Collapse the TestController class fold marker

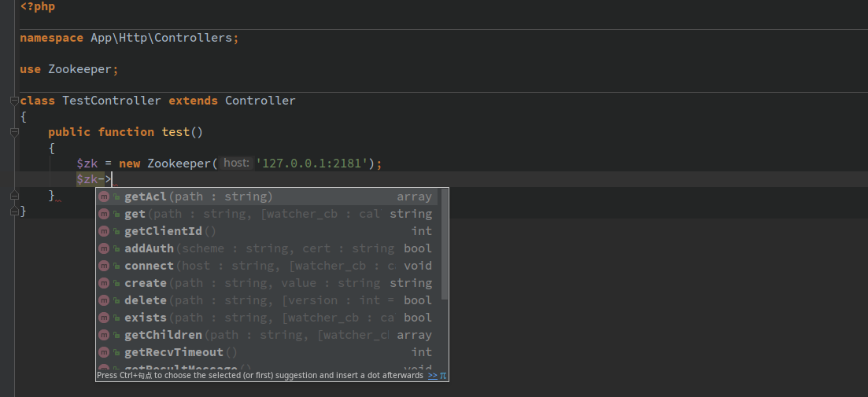point(14,101)
